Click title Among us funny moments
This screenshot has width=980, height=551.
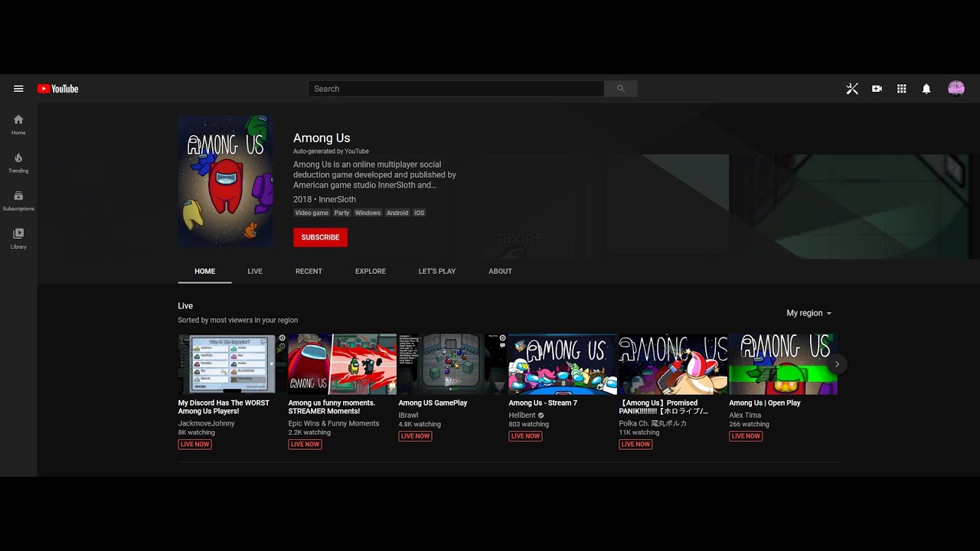click(332, 407)
